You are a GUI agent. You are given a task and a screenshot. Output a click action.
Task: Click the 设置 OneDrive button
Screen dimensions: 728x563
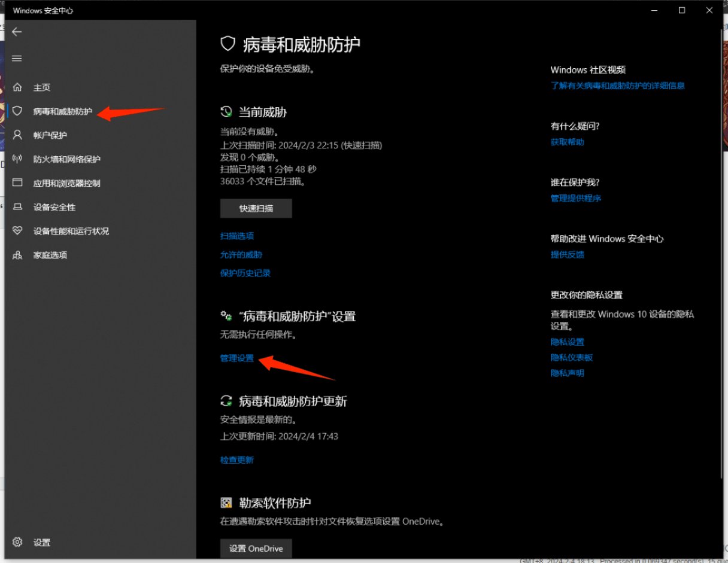click(x=256, y=549)
